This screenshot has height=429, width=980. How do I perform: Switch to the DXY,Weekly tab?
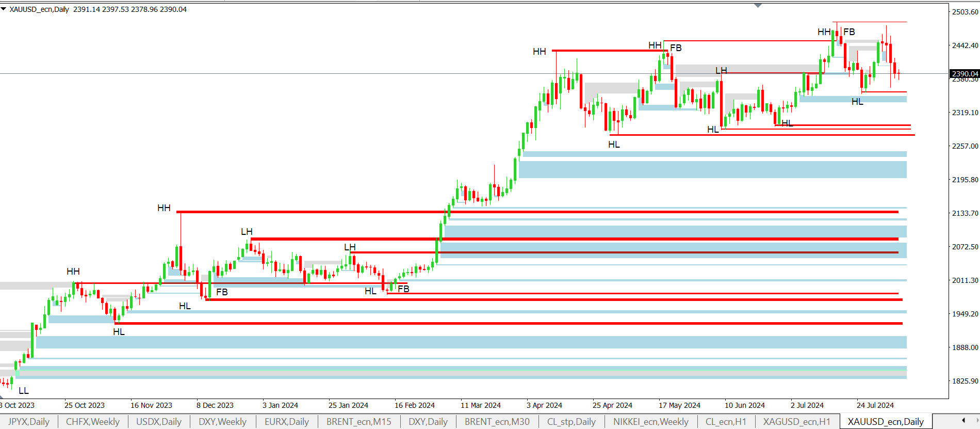(223, 422)
